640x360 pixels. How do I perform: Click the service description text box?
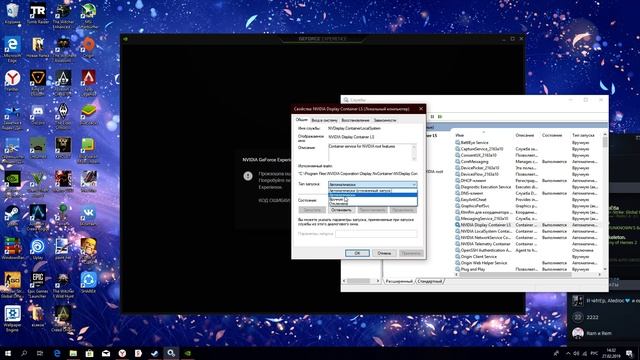372,152
